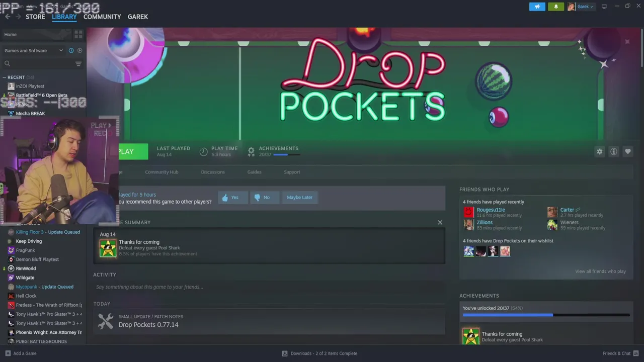Open the announcements megaphone icon
The image size is (644, 362).
click(537, 7)
